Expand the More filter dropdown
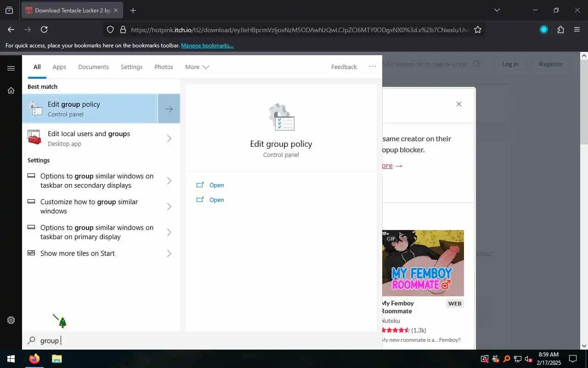588x368 pixels. pos(197,67)
